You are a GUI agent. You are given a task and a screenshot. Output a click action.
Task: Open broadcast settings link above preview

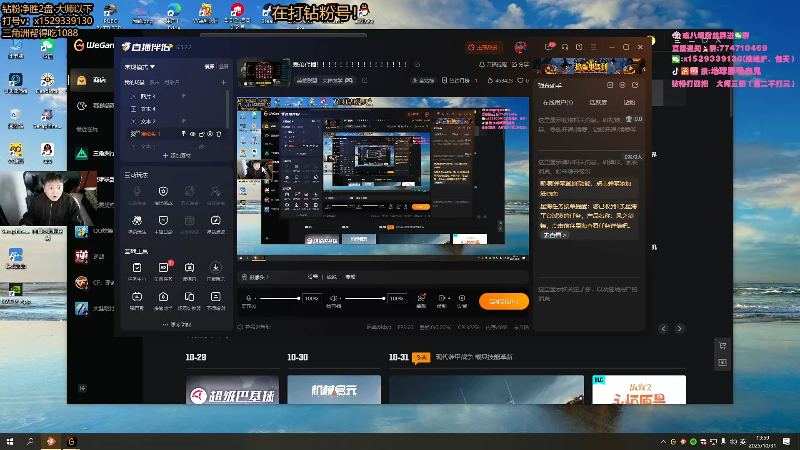(x=493, y=65)
